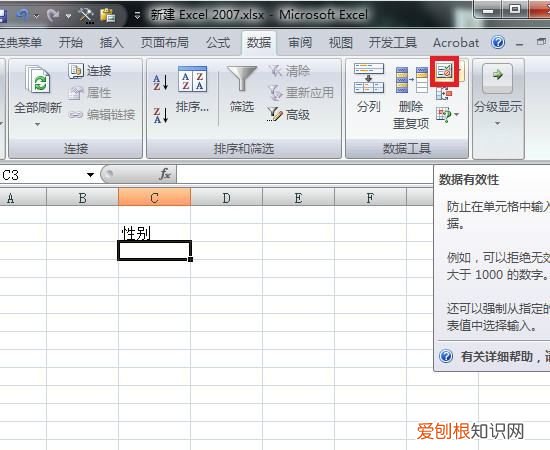Select column B header
Image resolution: width=550 pixels, height=450 pixels.
82,198
